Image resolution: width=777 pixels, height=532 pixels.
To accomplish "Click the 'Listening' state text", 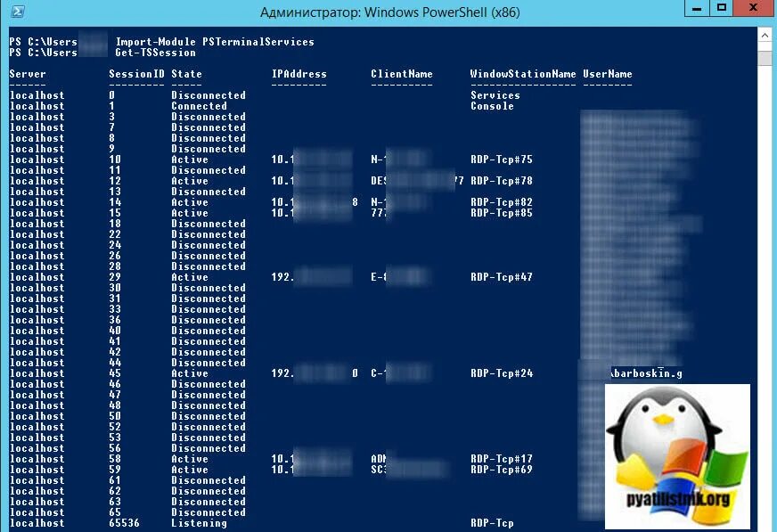I will [x=199, y=523].
